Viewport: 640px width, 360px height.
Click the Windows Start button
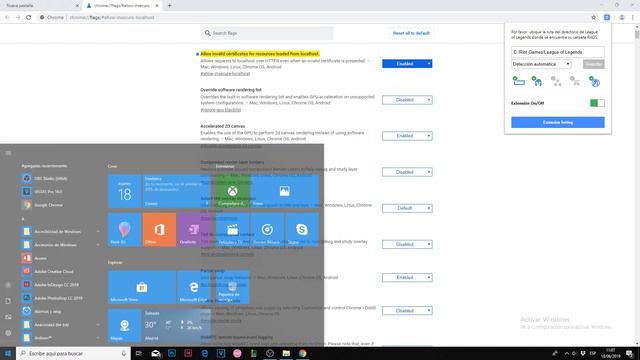(8, 353)
